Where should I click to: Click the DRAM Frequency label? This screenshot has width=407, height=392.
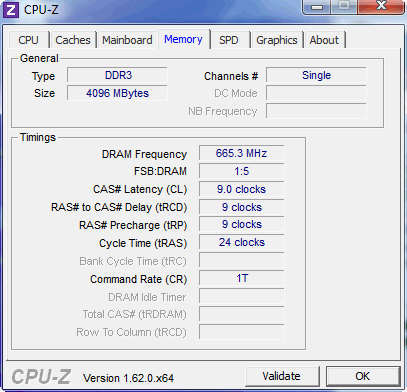click(x=144, y=154)
